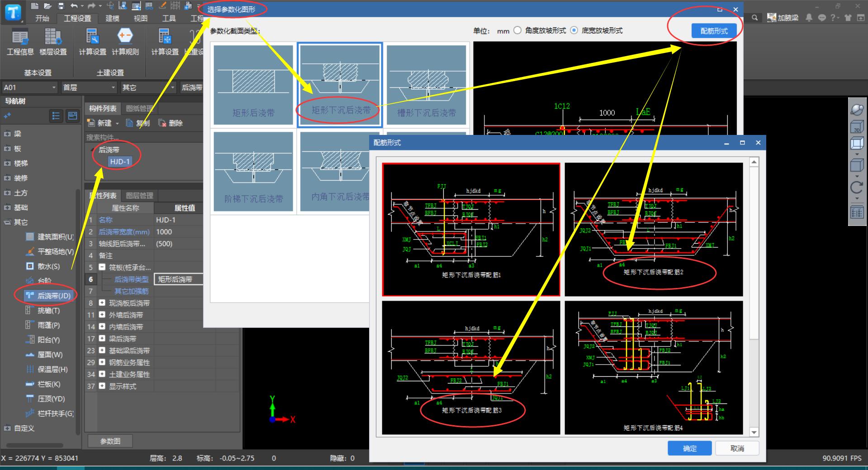
Task: Delete the selected component with 删除
Action: coord(171,123)
